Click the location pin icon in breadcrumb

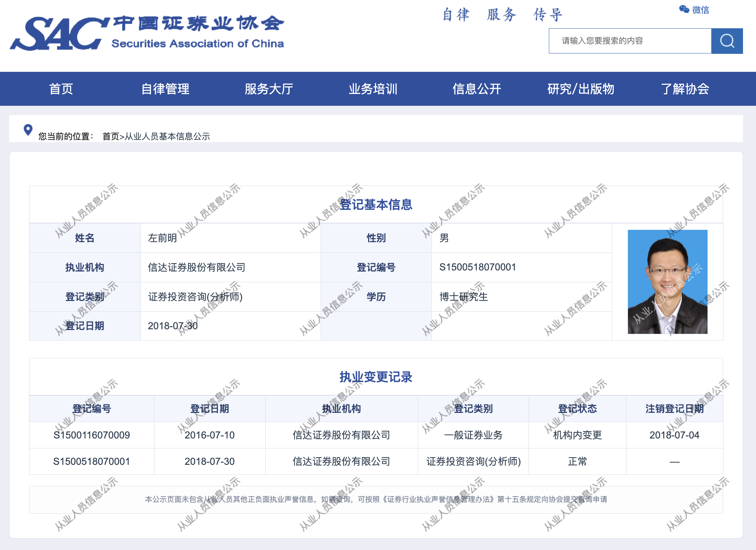[x=28, y=130]
